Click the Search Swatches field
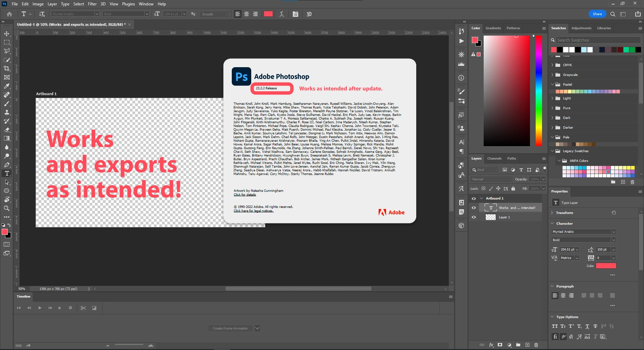Image resolution: width=644 pixels, height=350 pixels. (598, 40)
